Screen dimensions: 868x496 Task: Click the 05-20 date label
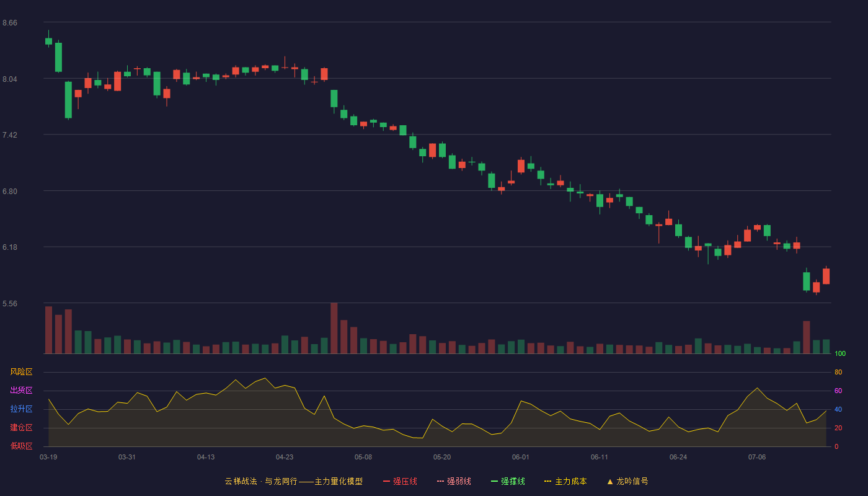pyautogui.click(x=442, y=457)
